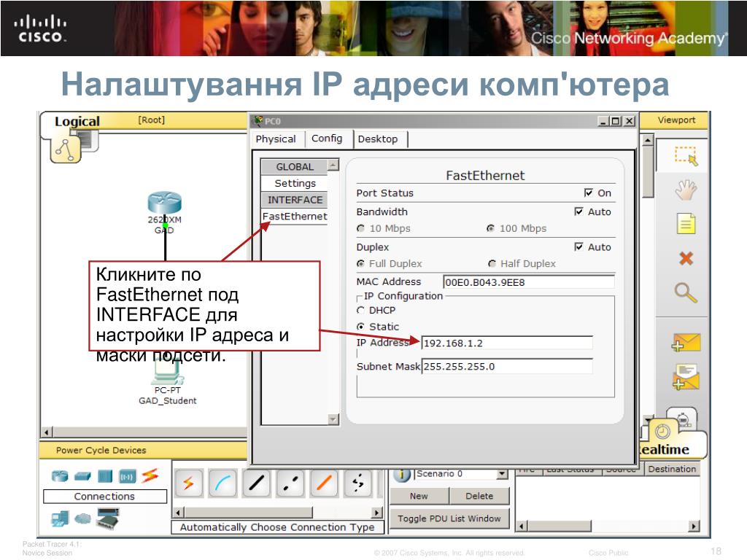Add a Complex PDU envelope
Viewport: 747px width, 560px height.
point(686,377)
